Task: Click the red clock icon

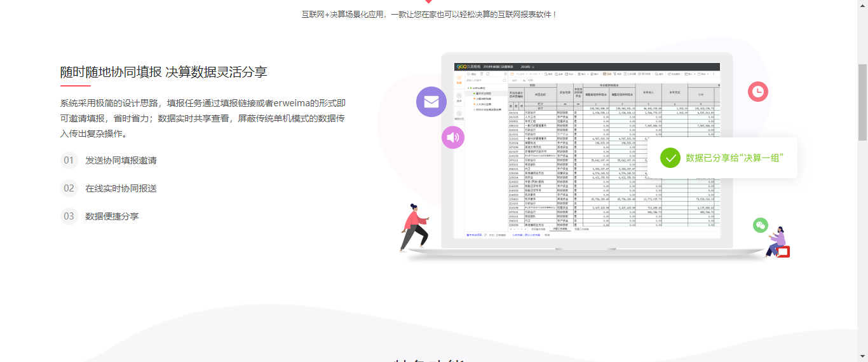Action: coord(758,92)
